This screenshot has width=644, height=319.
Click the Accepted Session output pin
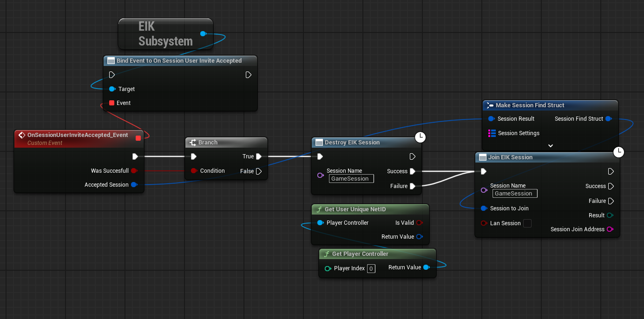134,185
